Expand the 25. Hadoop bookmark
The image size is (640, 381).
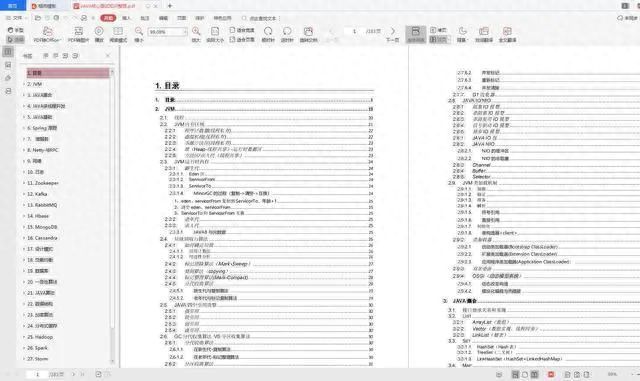[x=24, y=337]
